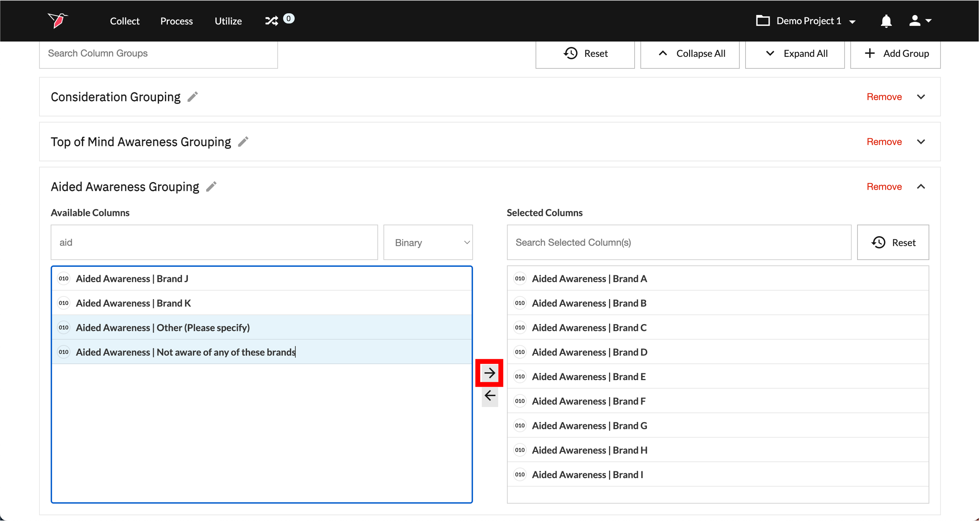Click the hummingbird logo icon
The width and height of the screenshot is (980, 521).
(58, 20)
